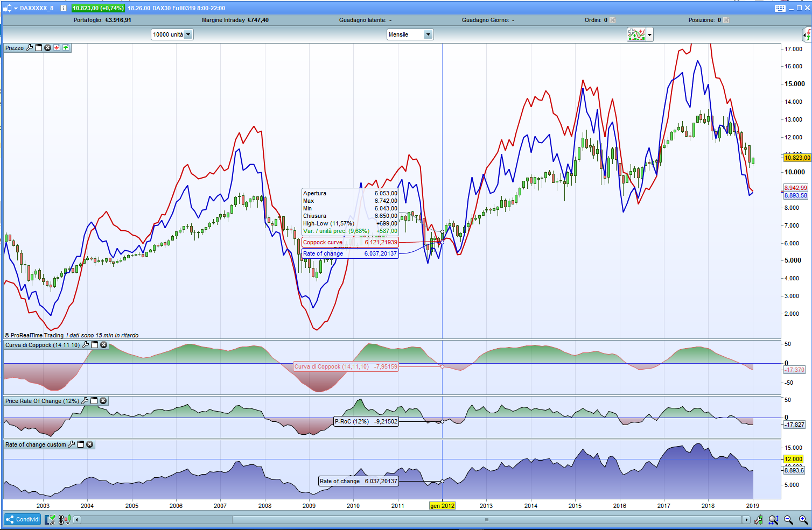
Task: Click the P-RoC (12%) -9,21502 tooltip
Action: coord(366,421)
